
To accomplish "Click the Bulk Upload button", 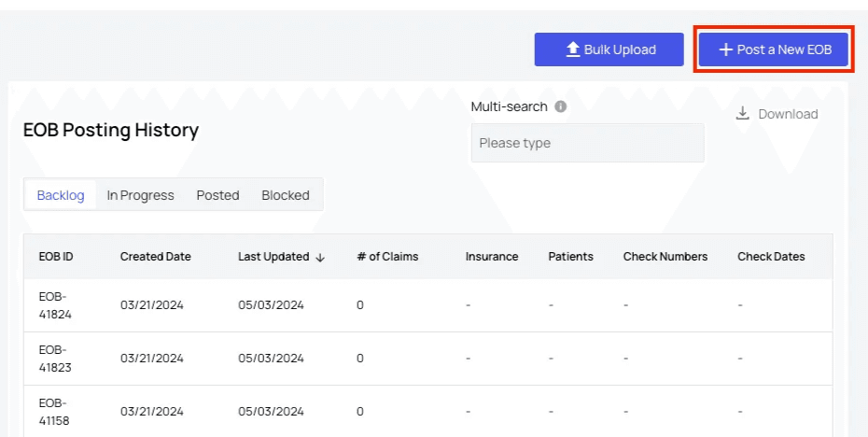I will coord(609,49).
